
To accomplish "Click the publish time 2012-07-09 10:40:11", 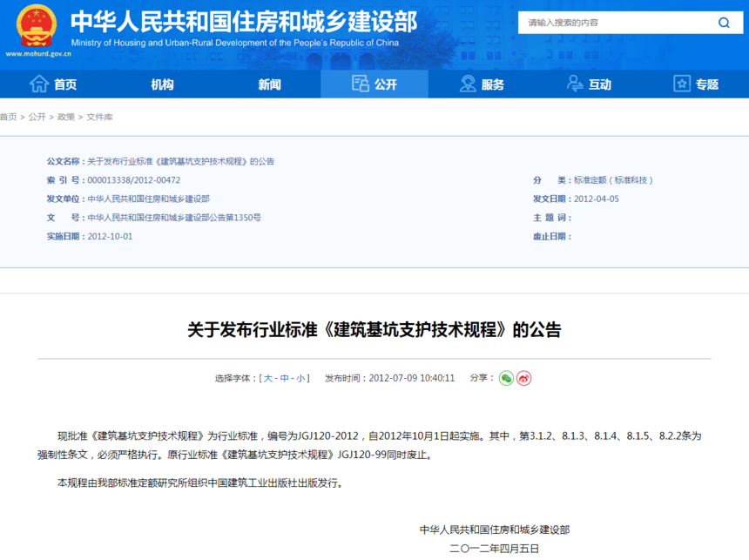I will click(x=412, y=379).
